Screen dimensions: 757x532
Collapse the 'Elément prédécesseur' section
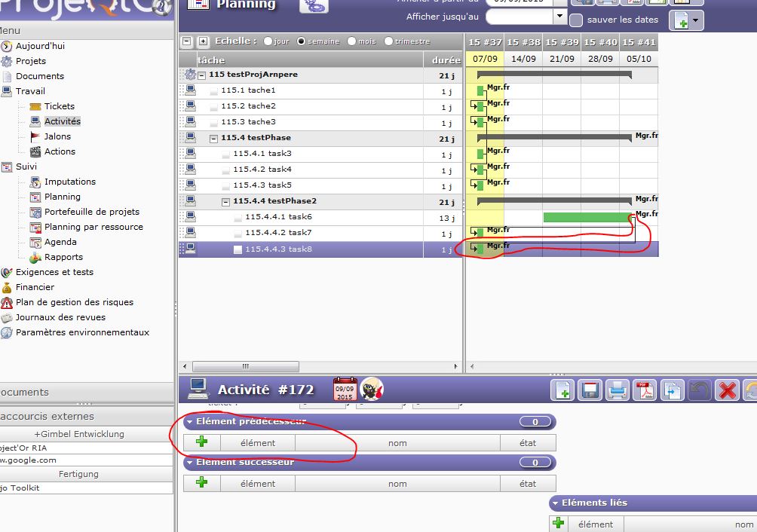tap(190, 422)
